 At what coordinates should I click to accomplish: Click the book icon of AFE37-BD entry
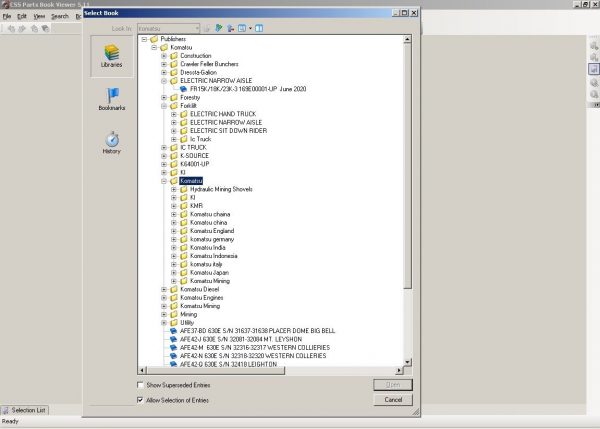point(173,331)
